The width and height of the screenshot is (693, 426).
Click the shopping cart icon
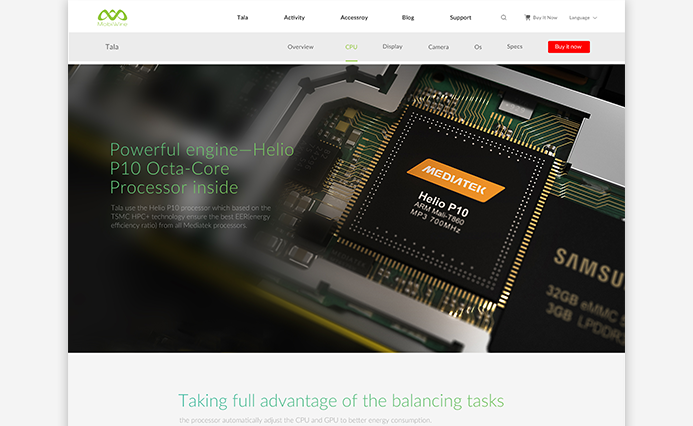[x=528, y=17]
